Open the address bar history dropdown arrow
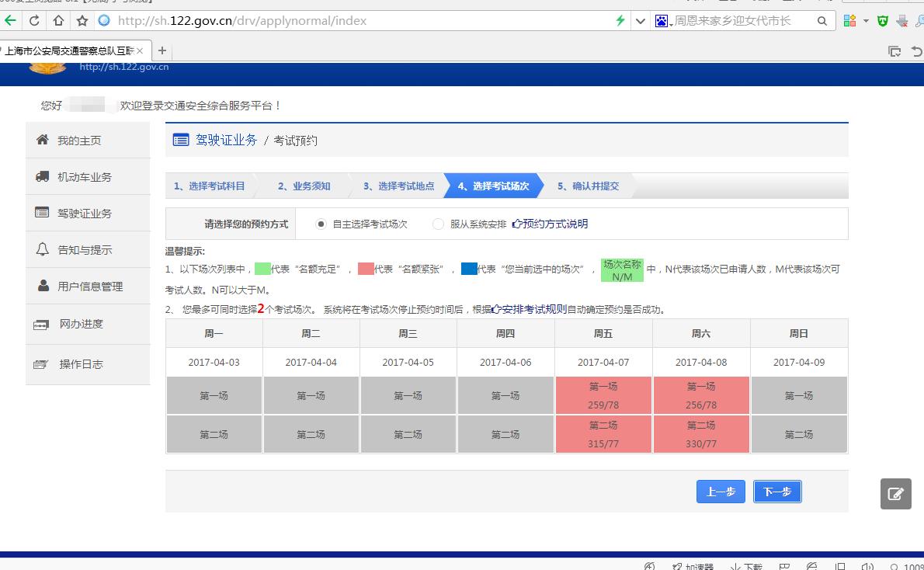The width and height of the screenshot is (924, 570). pyautogui.click(x=638, y=21)
